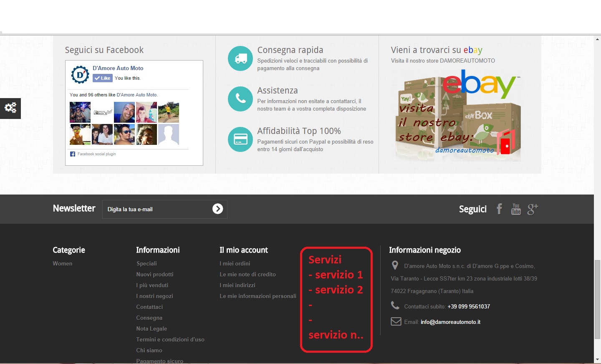Viewport: 601px width, 364px height.
Task: Click the Facebook Like button
Action: point(103,78)
